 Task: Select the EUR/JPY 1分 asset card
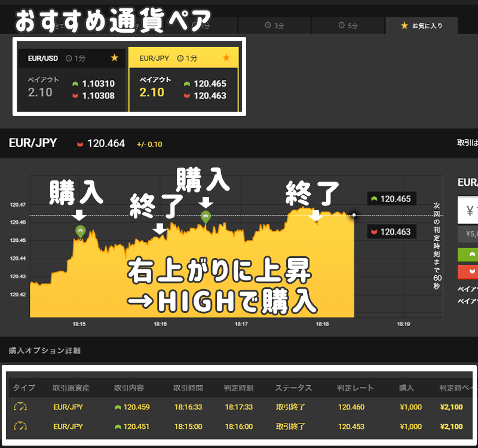coord(183,80)
